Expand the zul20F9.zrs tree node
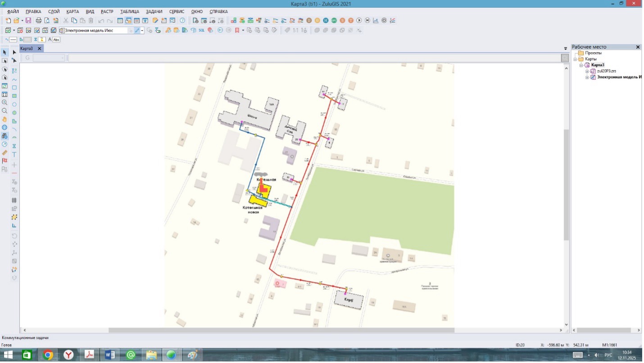 click(x=587, y=71)
